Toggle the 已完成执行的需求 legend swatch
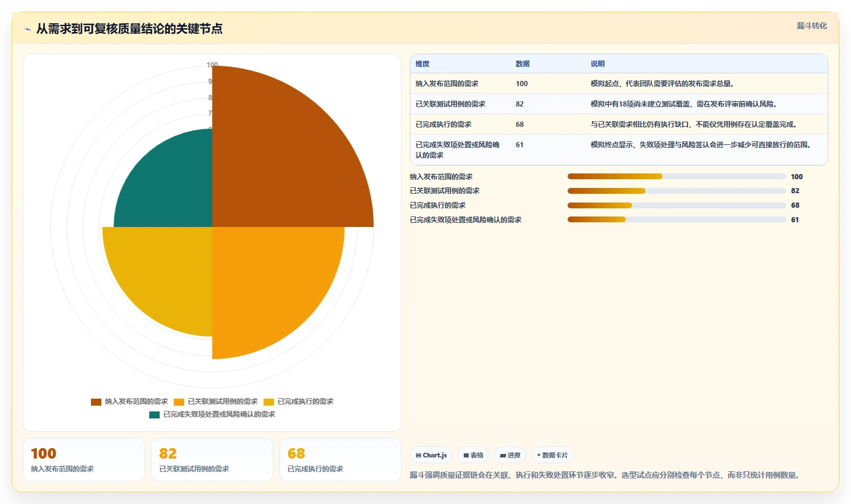Viewport: 851px width, 504px height. [268, 402]
